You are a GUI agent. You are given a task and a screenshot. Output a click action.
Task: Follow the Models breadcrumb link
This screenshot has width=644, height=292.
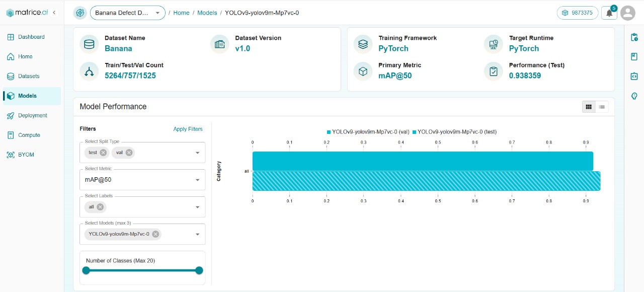tap(207, 13)
